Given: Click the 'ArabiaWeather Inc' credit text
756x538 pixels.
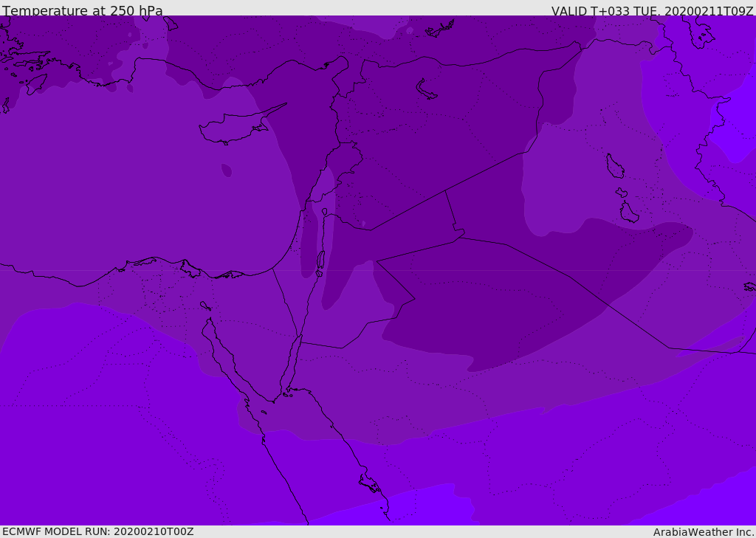Looking at the screenshot, I should (x=704, y=532).
